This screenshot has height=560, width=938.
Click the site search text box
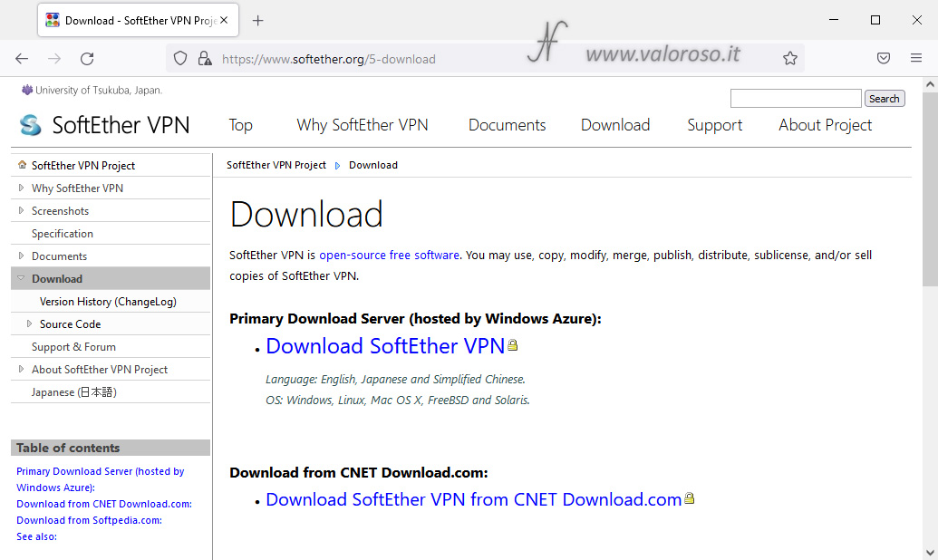point(796,99)
